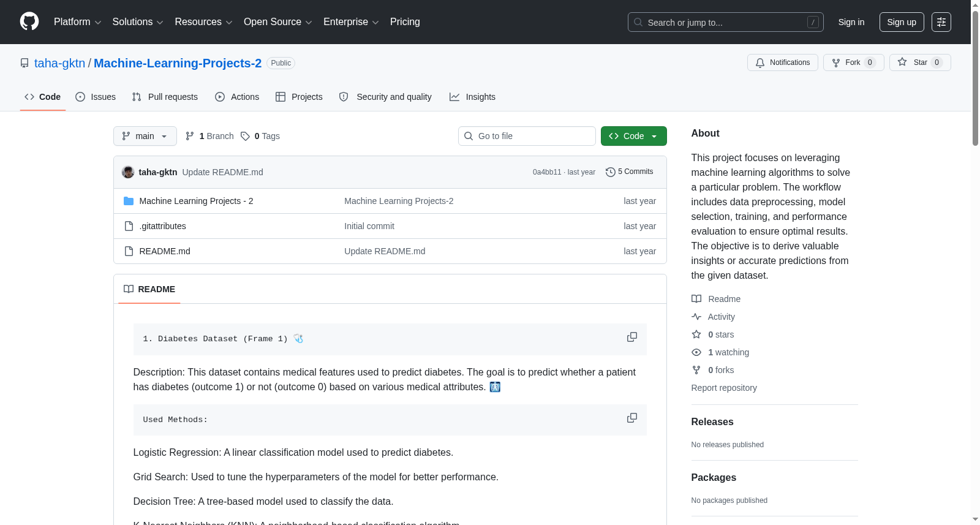Open the Insights tab
Viewport: 980px width, 525px height.
click(472, 97)
